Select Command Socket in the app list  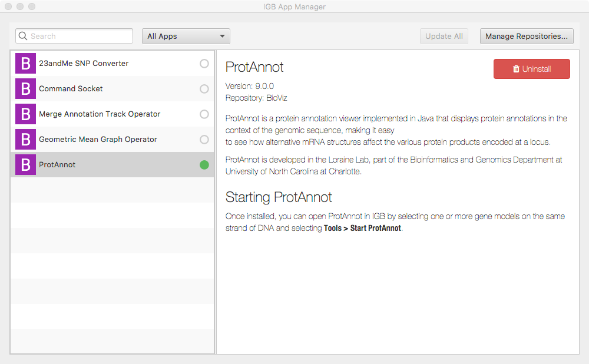coord(112,89)
